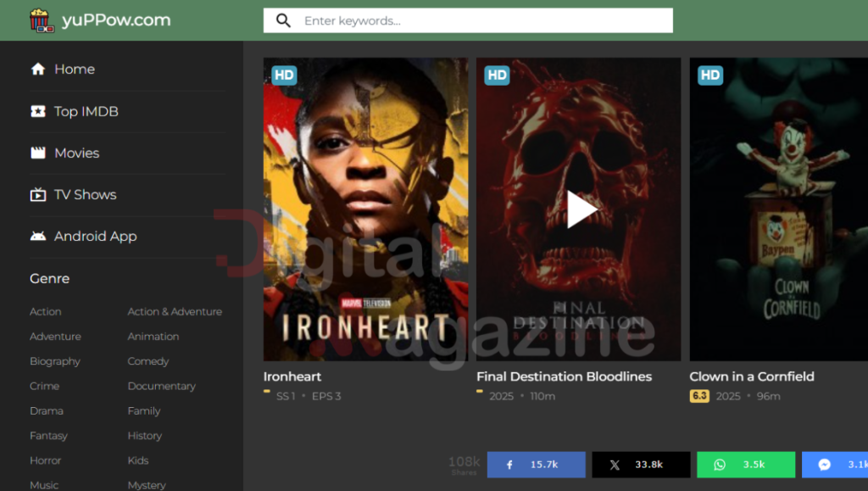Viewport: 868px width, 491px height.
Task: Click the Movies clapperboard icon
Action: point(37,153)
